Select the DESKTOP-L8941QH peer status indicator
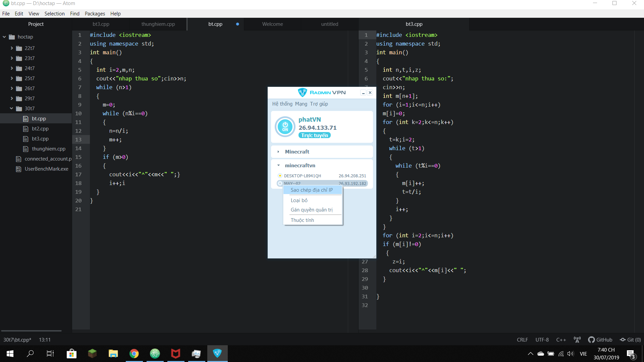644x362 pixels. 280,176
